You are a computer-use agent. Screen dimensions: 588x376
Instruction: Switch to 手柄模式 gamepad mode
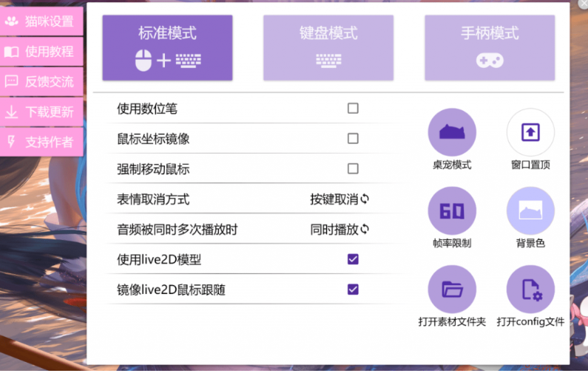click(490, 48)
